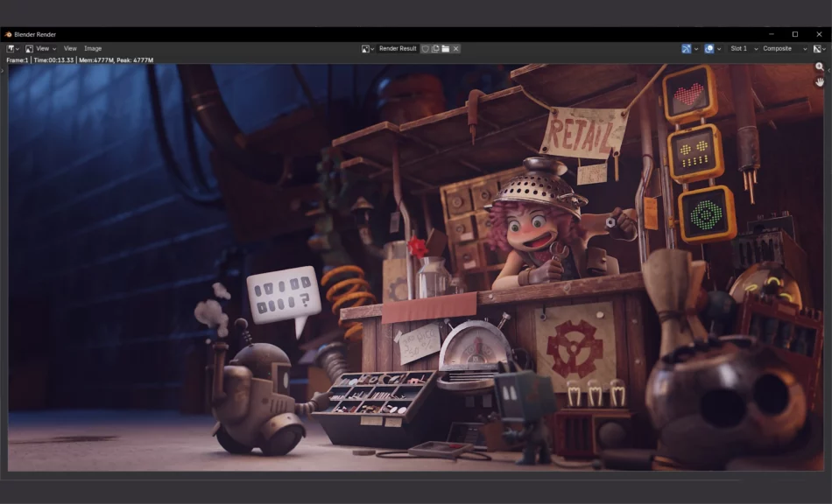Image resolution: width=832 pixels, height=504 pixels.
Task: Expand the overlays options dropdown arrow
Action: (x=719, y=49)
